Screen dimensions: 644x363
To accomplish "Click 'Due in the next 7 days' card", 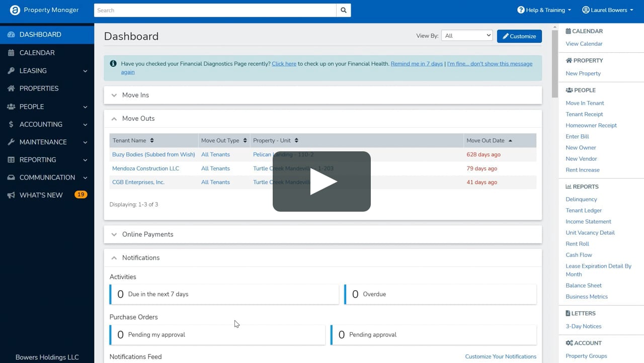I will tap(224, 294).
